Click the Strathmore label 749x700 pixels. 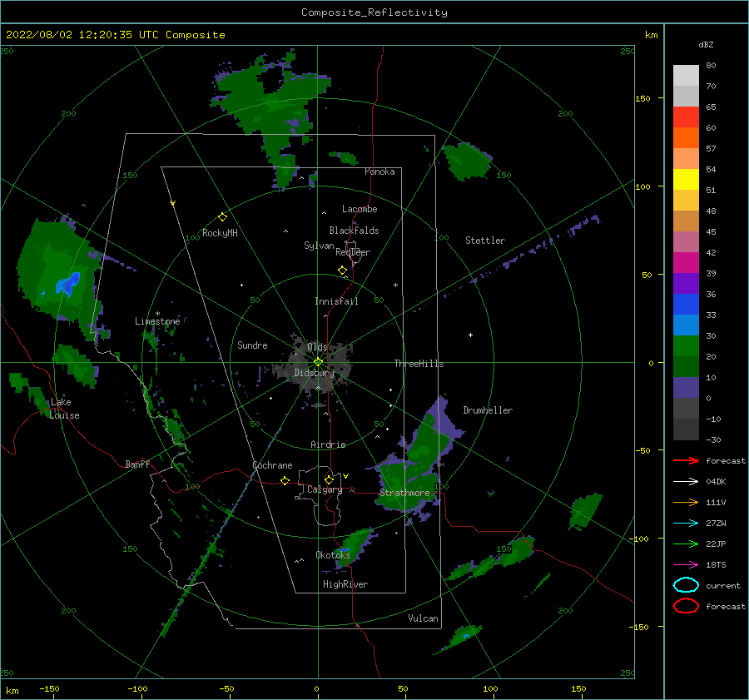404,493
